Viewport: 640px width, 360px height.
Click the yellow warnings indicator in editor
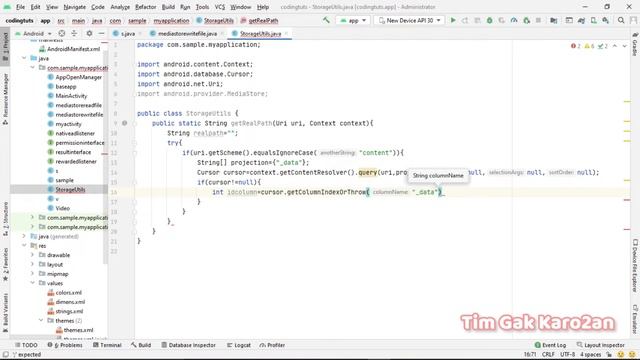589,46
